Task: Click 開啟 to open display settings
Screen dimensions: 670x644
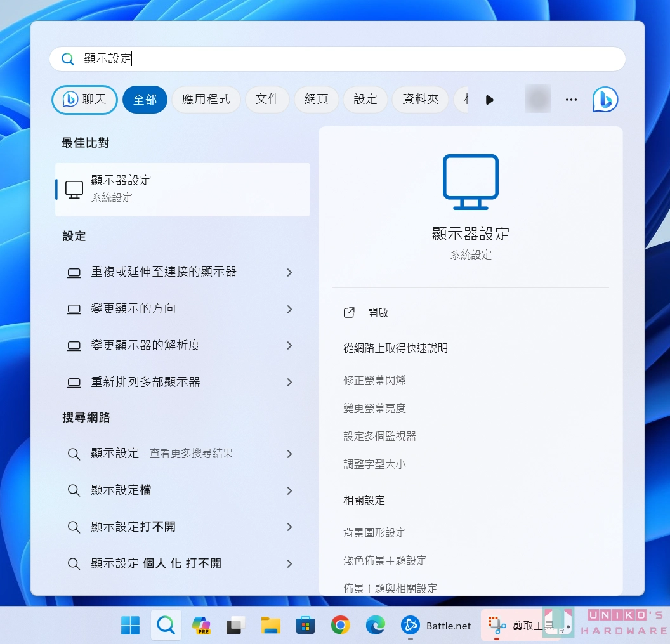Action: pos(378,312)
